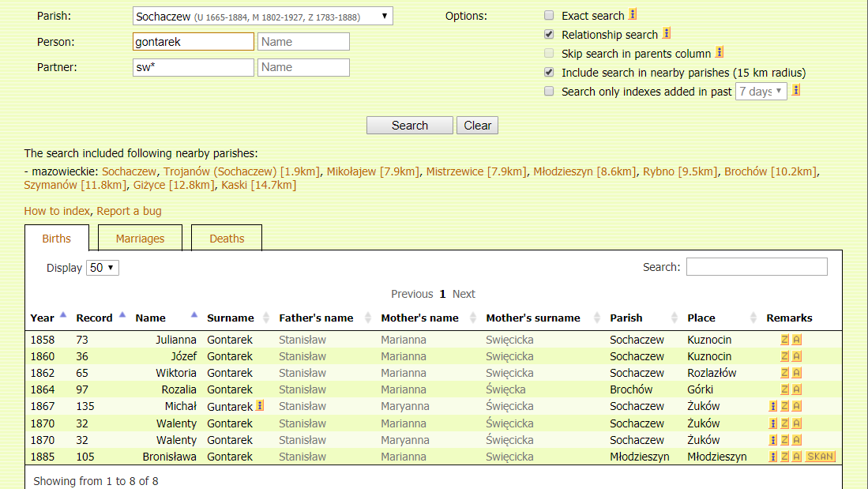Click info icon next to Exact search
The width and height of the screenshot is (868, 489).
tap(633, 15)
